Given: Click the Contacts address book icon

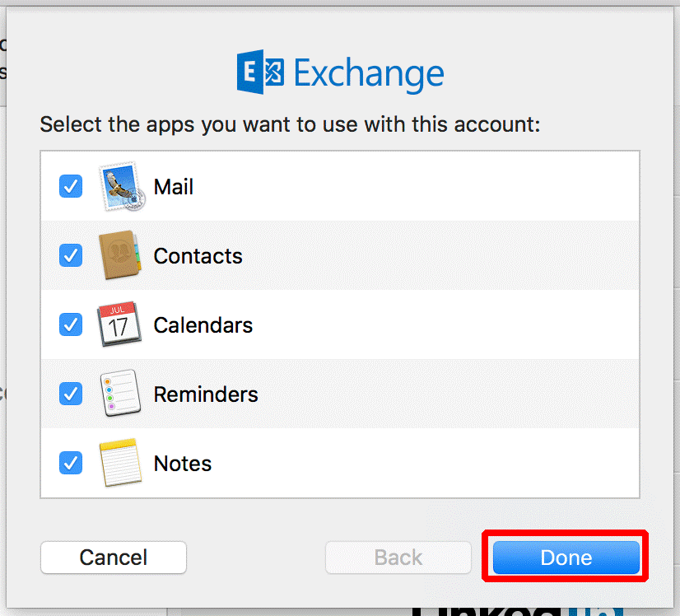Looking at the screenshot, I should (x=120, y=255).
